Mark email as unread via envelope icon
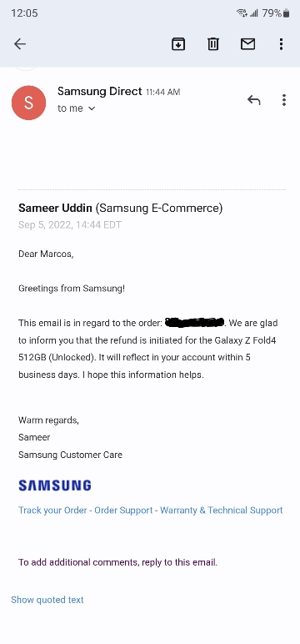This screenshot has width=300, height=644. (x=247, y=44)
